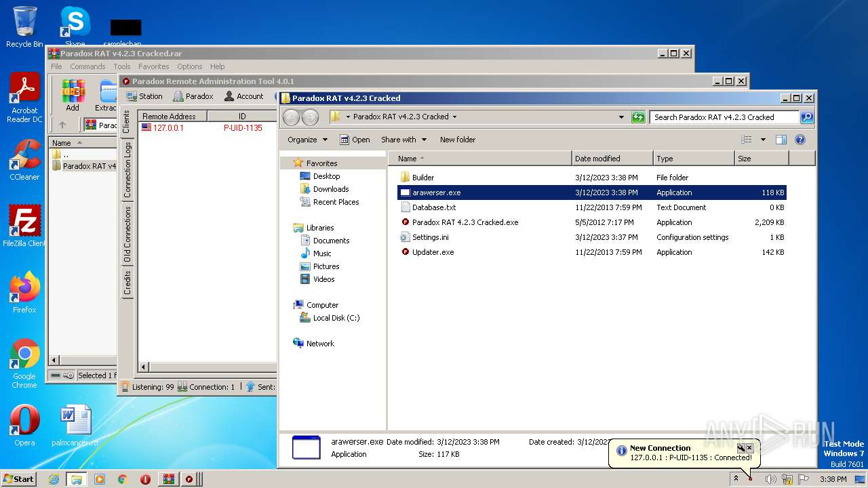This screenshot has width=868, height=488.
Task: Click the Paradox icon in taskbar
Action: [189, 479]
